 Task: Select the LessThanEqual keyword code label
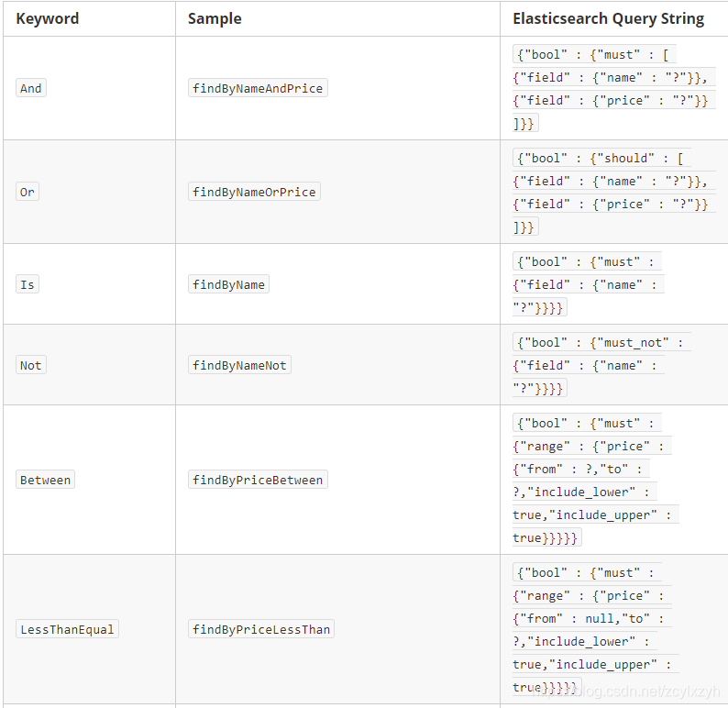point(67,629)
